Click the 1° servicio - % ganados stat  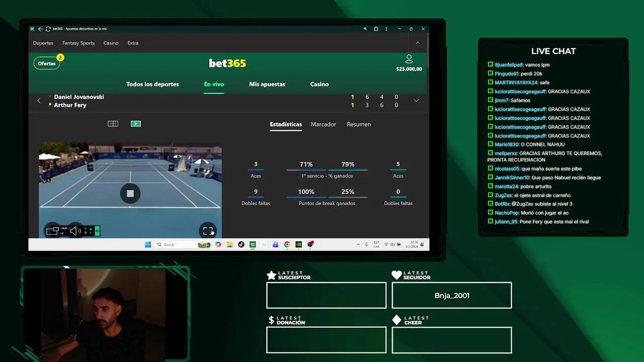327,176
